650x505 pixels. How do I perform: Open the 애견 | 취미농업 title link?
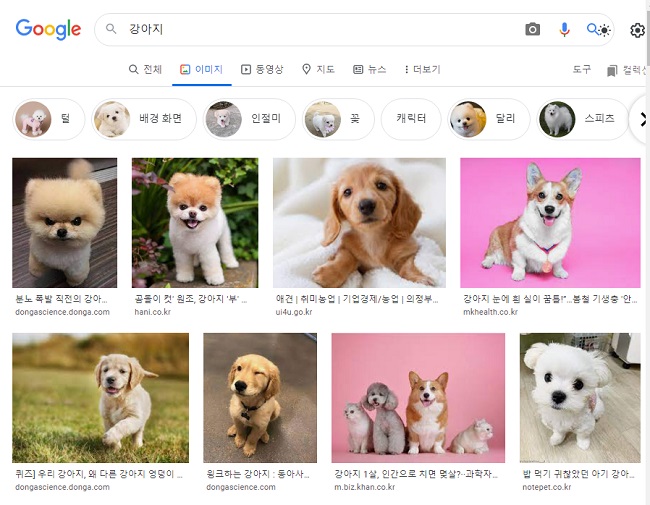point(357,299)
